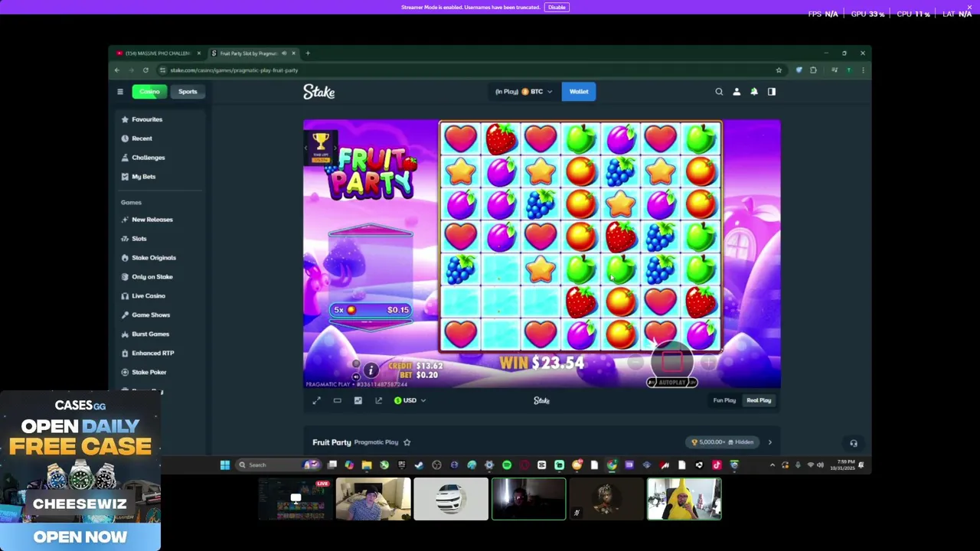The height and width of the screenshot is (551, 980).
Task: Open Stake Poker in sidebar
Action: [x=149, y=373]
